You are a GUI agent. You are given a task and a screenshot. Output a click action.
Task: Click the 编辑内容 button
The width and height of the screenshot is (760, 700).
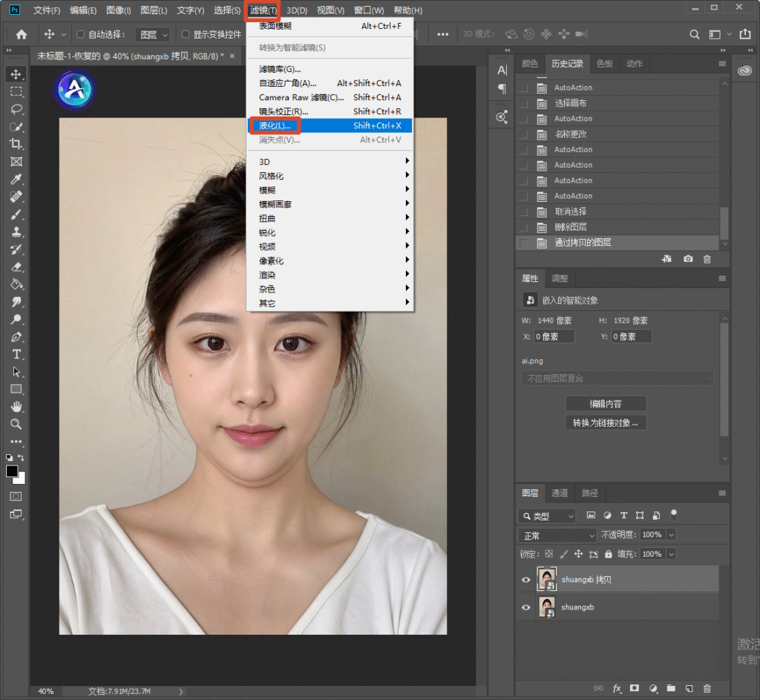click(x=606, y=404)
